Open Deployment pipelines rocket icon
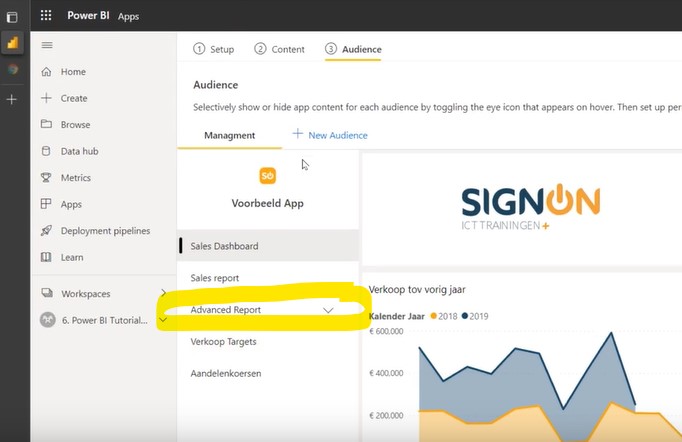Viewport: 682px width, 442px height. pyautogui.click(x=46, y=231)
